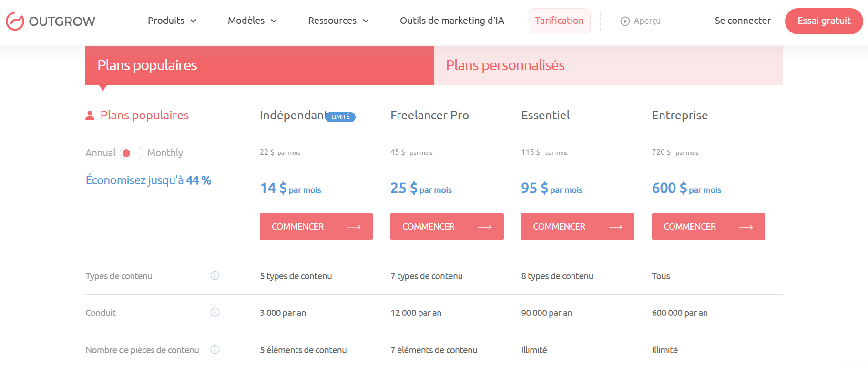Screen dimensions: 868x368
Task: Click the '8 types de contenu' cell
Action: (x=557, y=276)
